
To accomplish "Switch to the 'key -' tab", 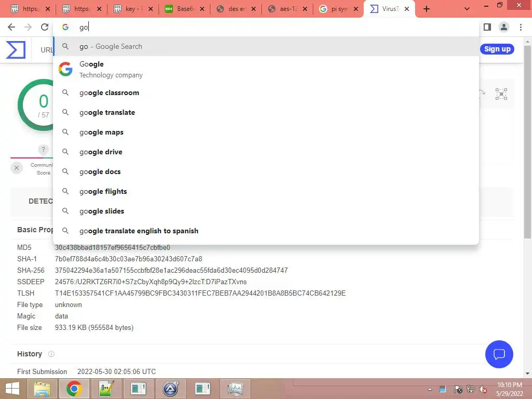I will (134, 9).
